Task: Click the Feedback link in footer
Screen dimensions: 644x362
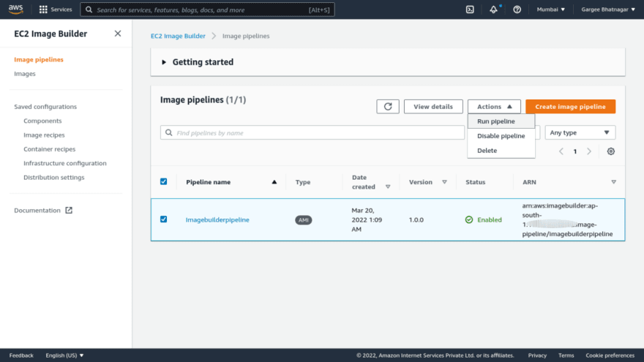Action: (21, 355)
